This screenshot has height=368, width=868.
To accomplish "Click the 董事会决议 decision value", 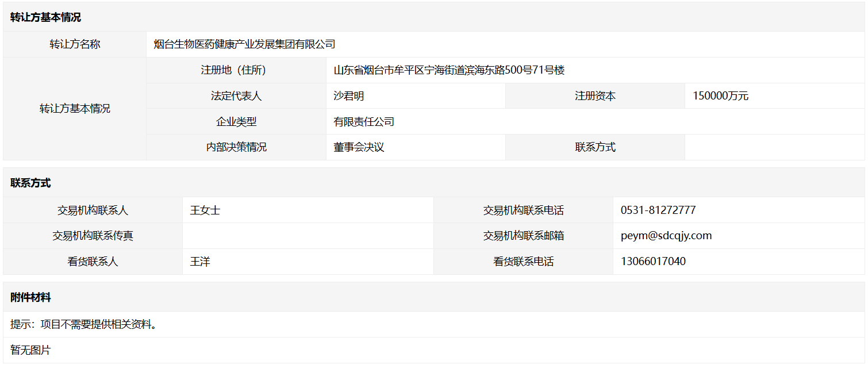I will point(359,147).
